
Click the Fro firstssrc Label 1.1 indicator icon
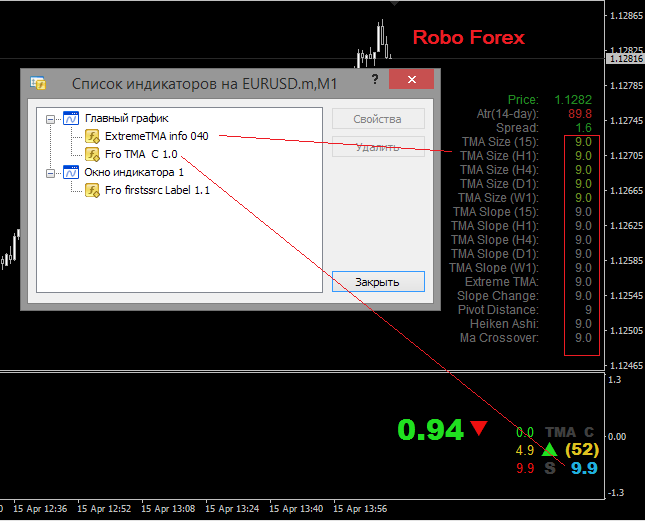(92, 190)
